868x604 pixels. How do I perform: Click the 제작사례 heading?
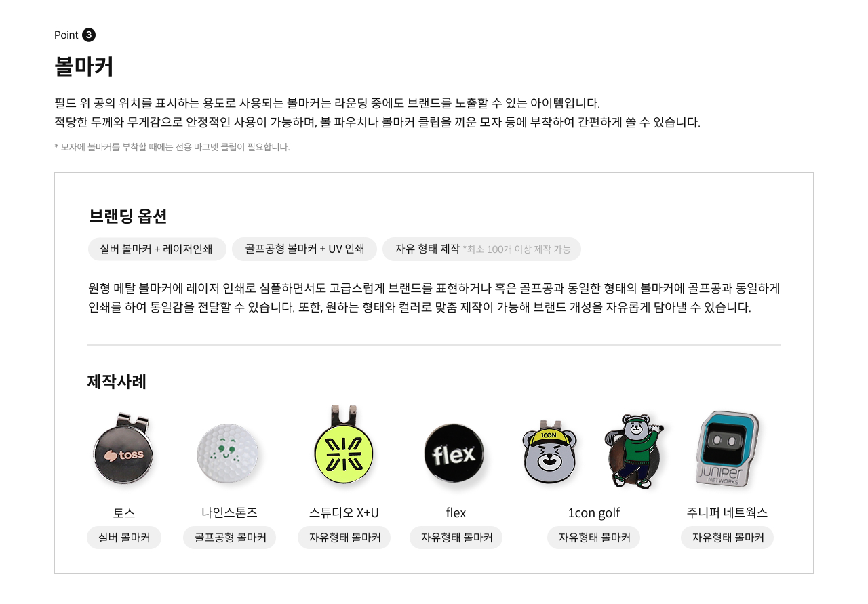click(117, 382)
